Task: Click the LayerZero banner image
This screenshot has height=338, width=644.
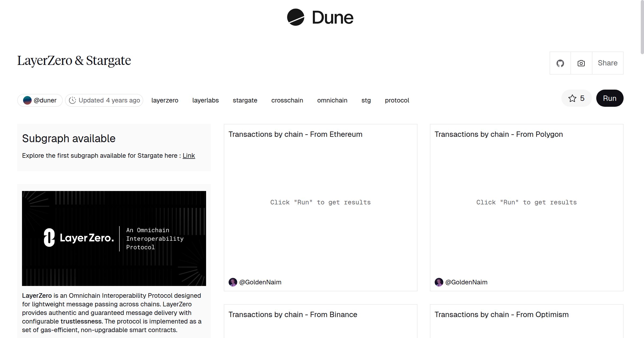Action: (x=114, y=238)
